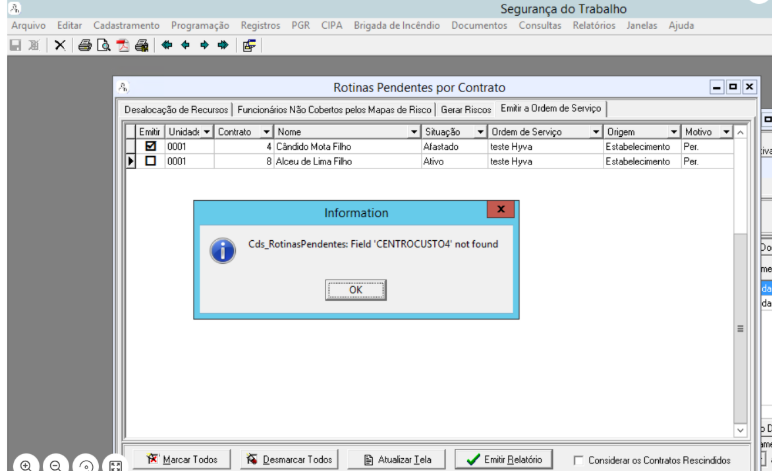Open the Ordem de Serviço column dropdown
This screenshot has height=471, width=772.
click(596, 132)
